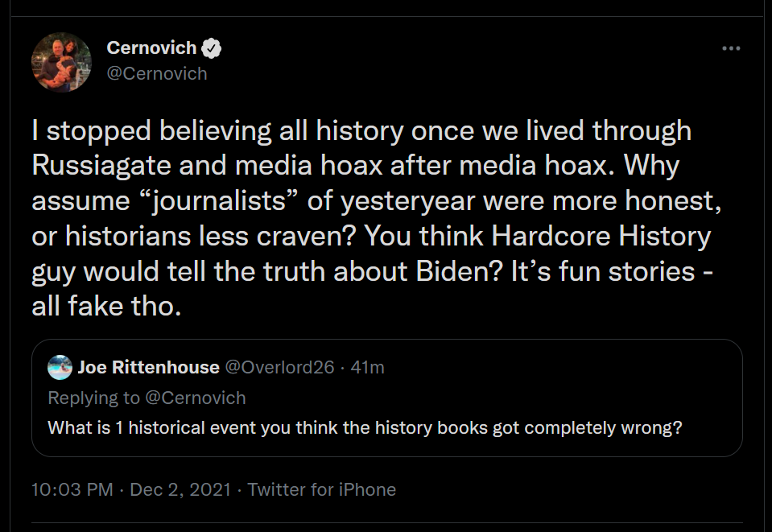Open Joe Rittenhouse's name in quoted tweet
Screen dimensions: 772x532
148,368
